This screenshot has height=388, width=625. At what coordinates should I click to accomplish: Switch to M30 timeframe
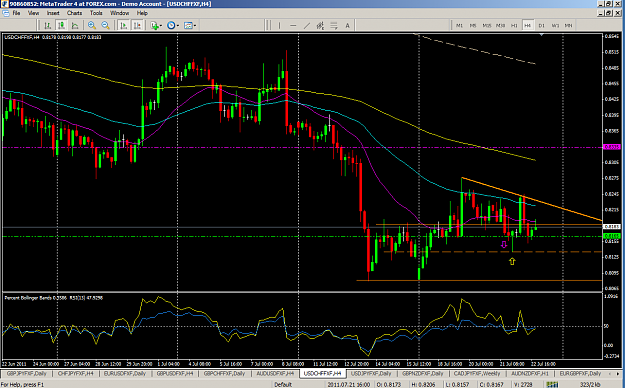500,26
